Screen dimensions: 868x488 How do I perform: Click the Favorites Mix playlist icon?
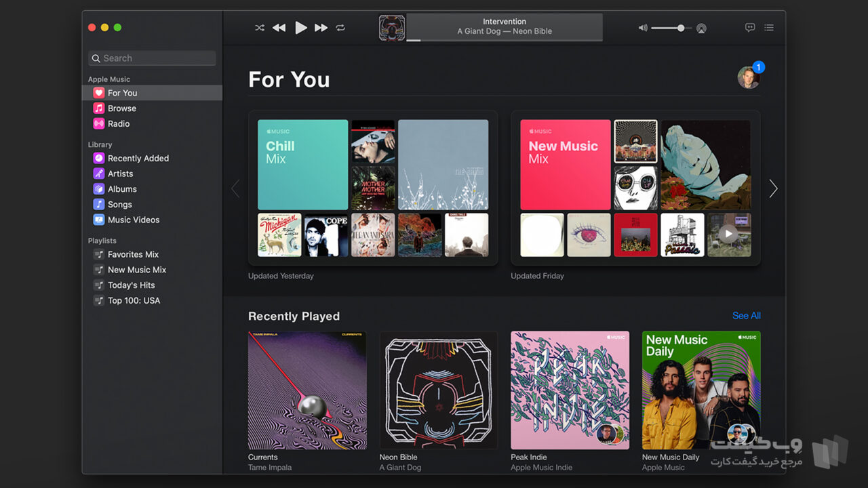(x=98, y=254)
